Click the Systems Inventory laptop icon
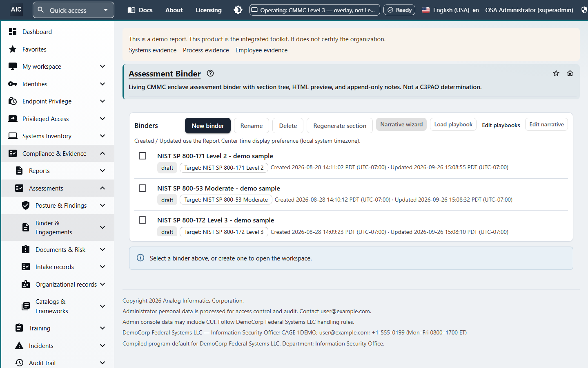Viewport: 588px width, 368px height. coord(13,136)
